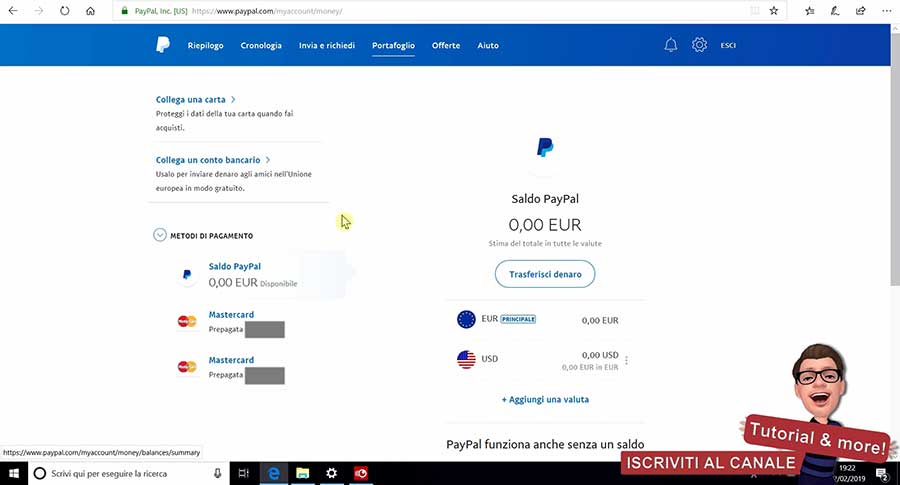Image resolution: width=900 pixels, height=485 pixels.
Task: Go to browser home page
Action: pyautogui.click(x=90, y=11)
